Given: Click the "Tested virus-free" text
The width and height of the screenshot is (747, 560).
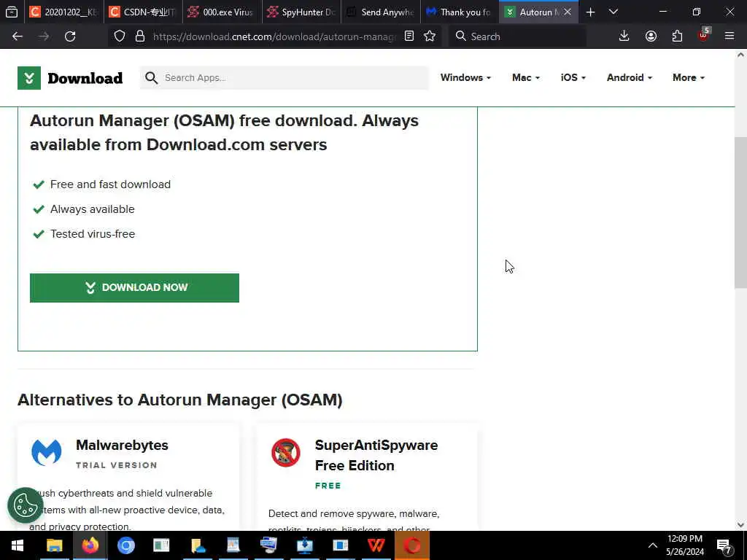Looking at the screenshot, I should [93, 234].
